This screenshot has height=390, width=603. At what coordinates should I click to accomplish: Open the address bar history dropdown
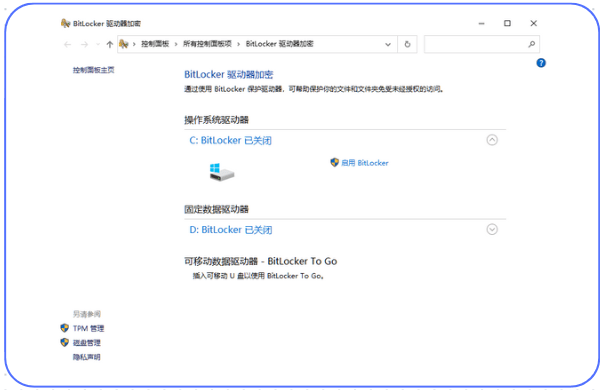click(388, 45)
